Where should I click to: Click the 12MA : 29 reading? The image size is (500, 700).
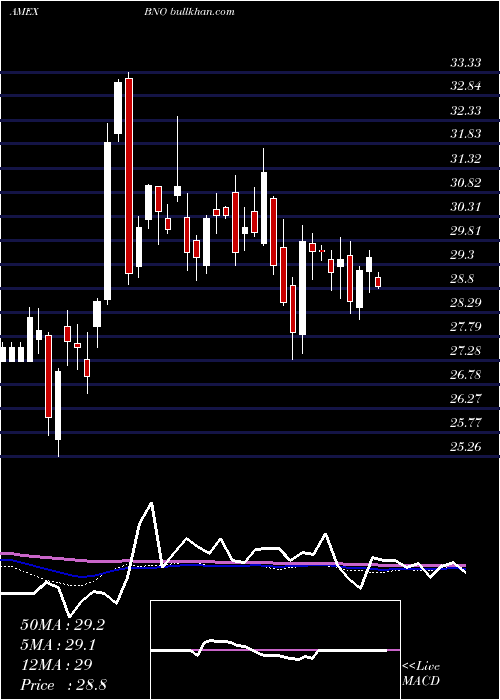point(56,665)
